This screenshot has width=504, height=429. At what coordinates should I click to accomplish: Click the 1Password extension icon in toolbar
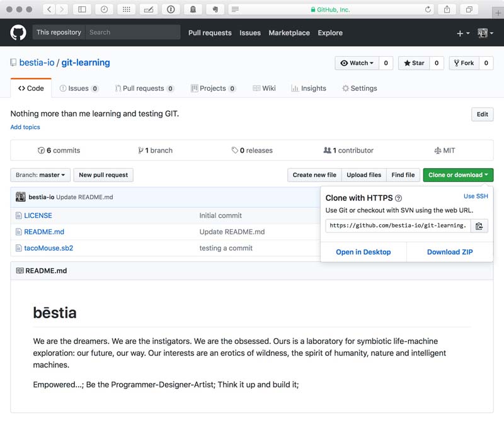[171, 9]
